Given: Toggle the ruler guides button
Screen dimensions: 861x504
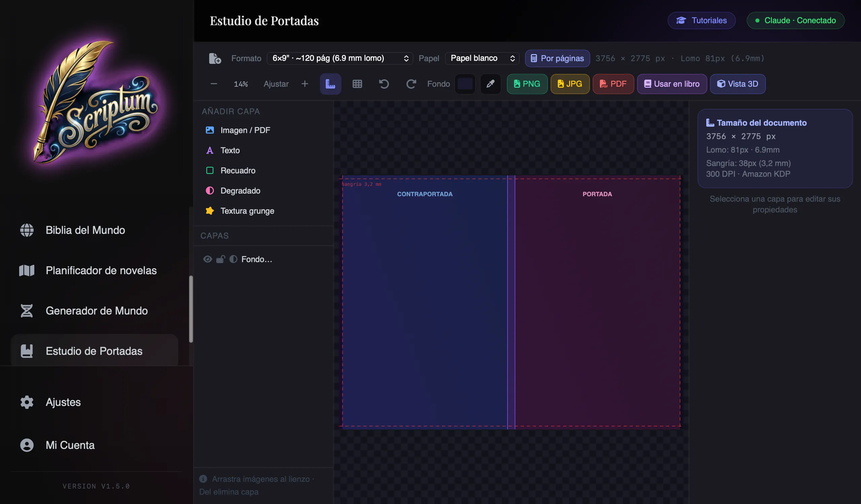Looking at the screenshot, I should [x=330, y=84].
